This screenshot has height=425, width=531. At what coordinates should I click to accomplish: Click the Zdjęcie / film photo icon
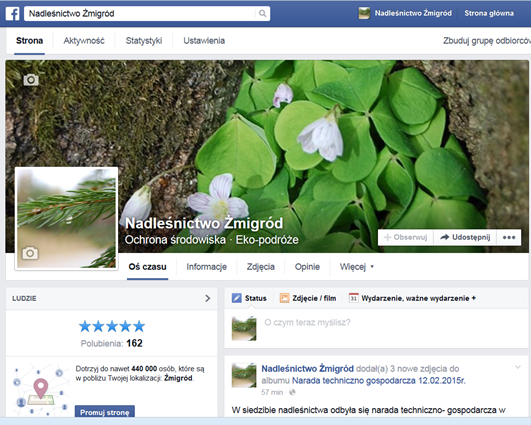tap(284, 298)
